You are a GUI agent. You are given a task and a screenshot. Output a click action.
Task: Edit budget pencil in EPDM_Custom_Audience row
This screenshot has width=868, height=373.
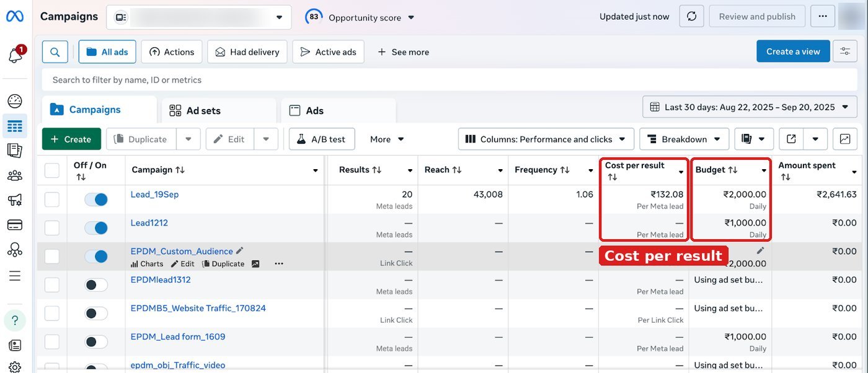pyautogui.click(x=761, y=250)
